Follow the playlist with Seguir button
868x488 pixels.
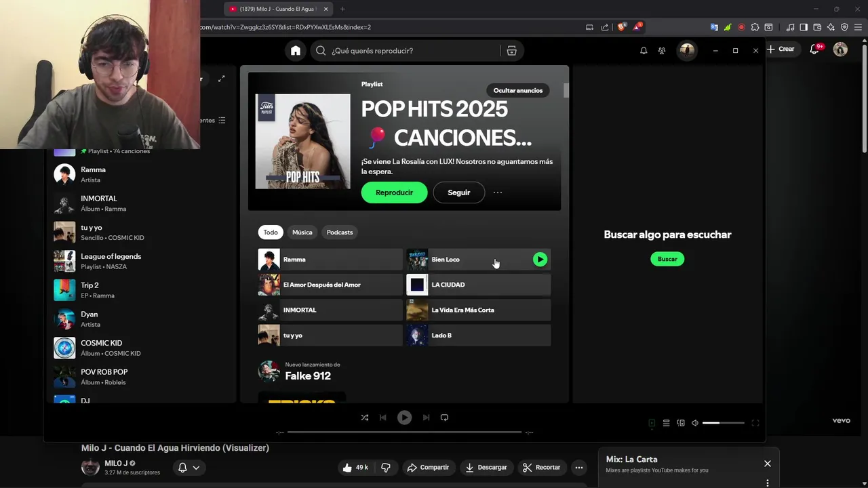click(x=459, y=192)
